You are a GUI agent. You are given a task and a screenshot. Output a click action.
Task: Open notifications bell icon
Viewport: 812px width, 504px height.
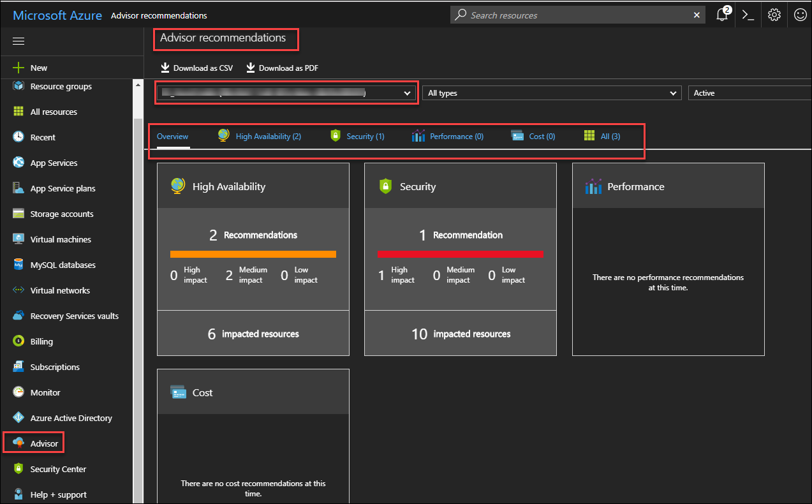coord(722,15)
